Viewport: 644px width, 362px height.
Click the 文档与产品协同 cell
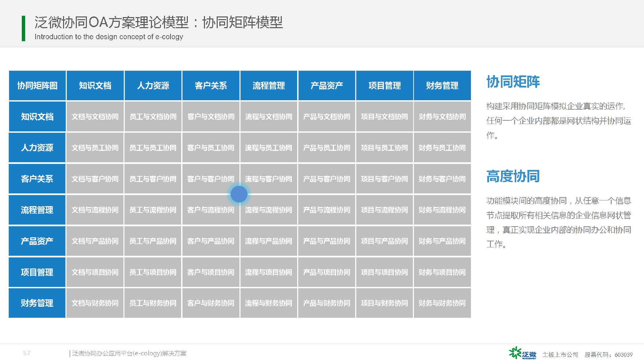tap(95, 241)
